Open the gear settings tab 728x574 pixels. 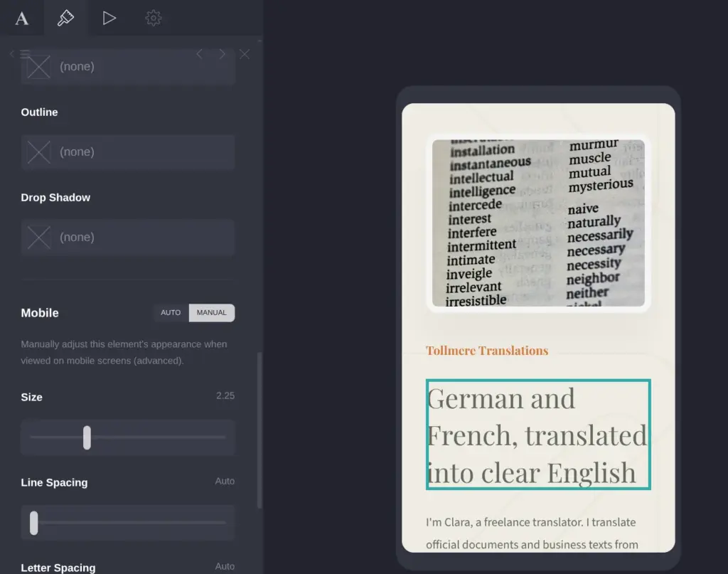(x=154, y=18)
